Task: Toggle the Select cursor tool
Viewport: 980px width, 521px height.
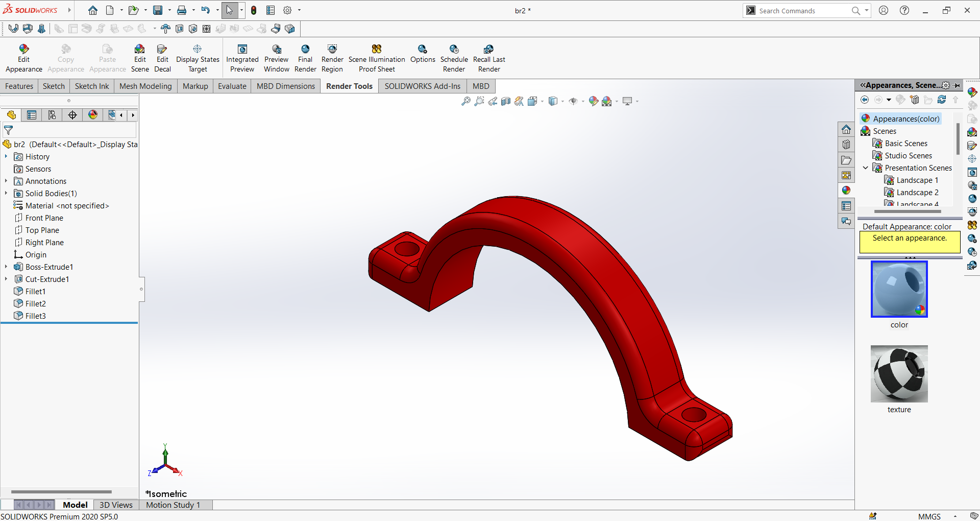Action: point(230,10)
